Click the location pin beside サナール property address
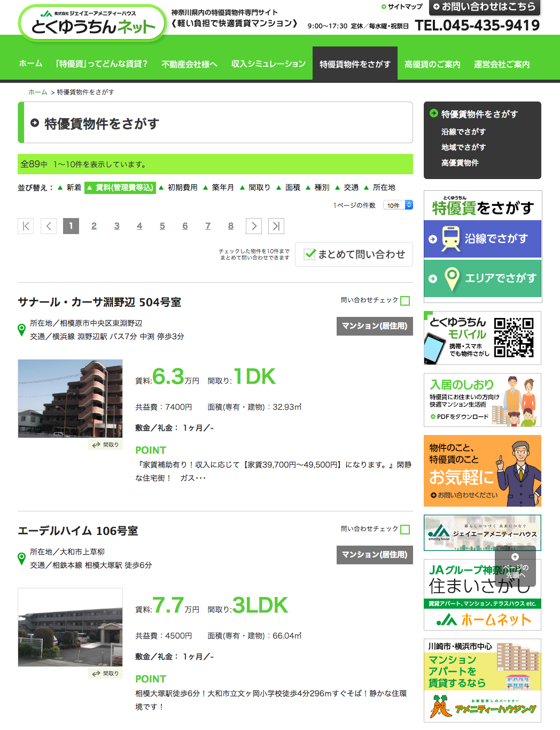Screen dimensions: 560x730 21,330
